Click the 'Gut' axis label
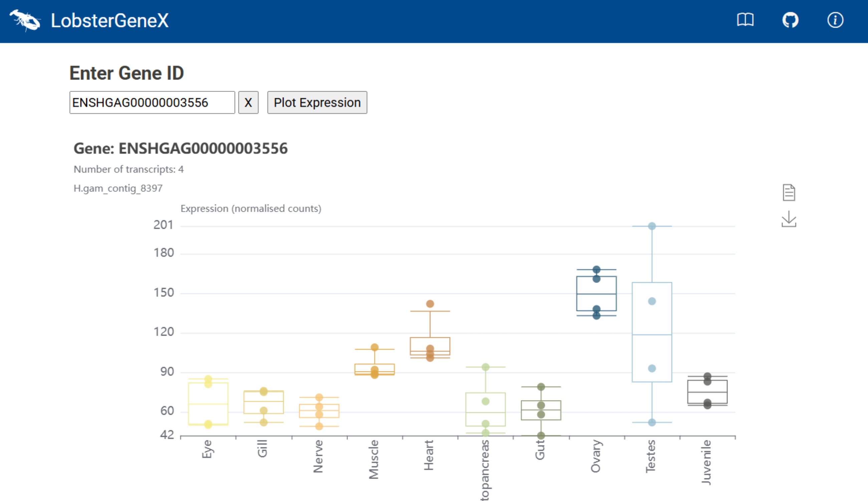This screenshot has width=868, height=501. click(x=540, y=450)
